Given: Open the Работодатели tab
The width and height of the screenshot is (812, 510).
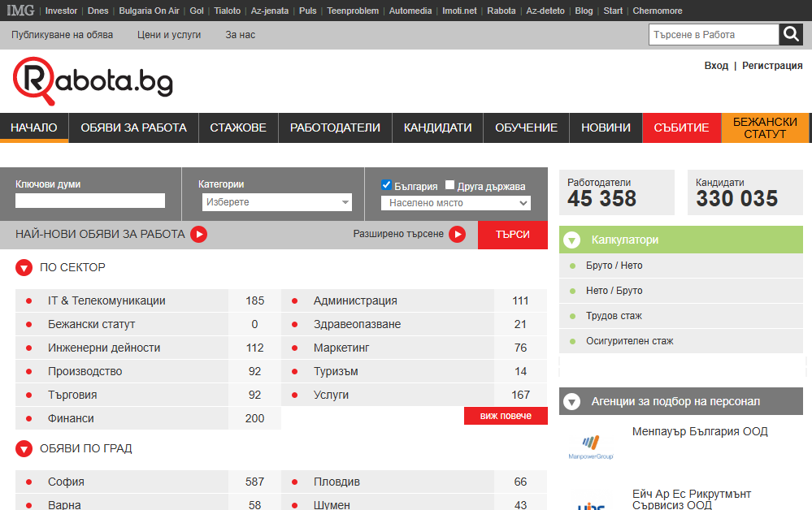Looking at the screenshot, I should [335, 127].
